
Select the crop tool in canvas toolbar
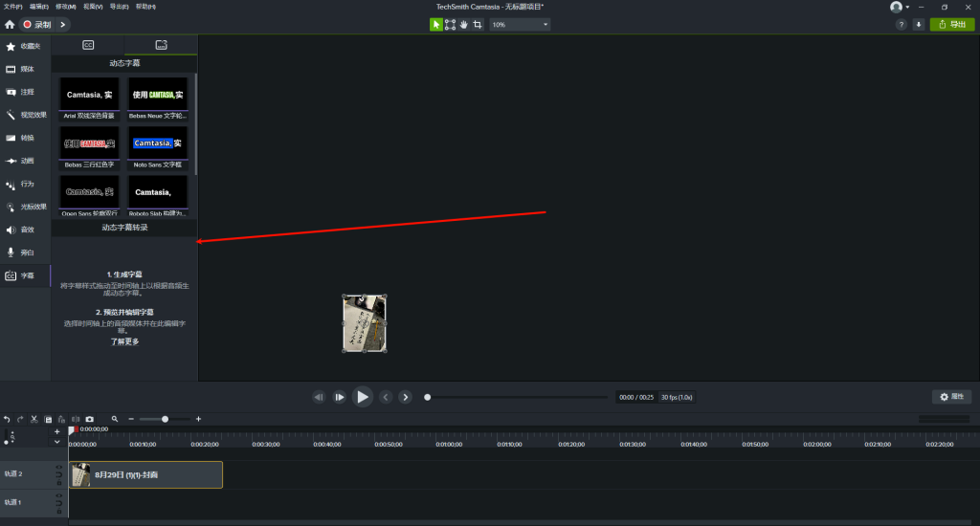pyautogui.click(x=478, y=25)
